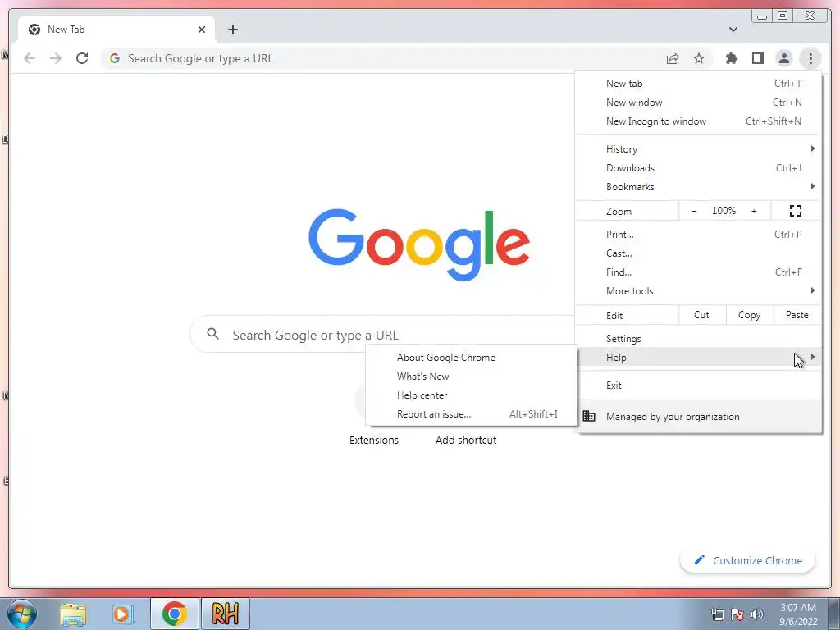Click the Google icon in the address bar
Image resolution: width=840 pixels, height=630 pixels.
[114, 58]
